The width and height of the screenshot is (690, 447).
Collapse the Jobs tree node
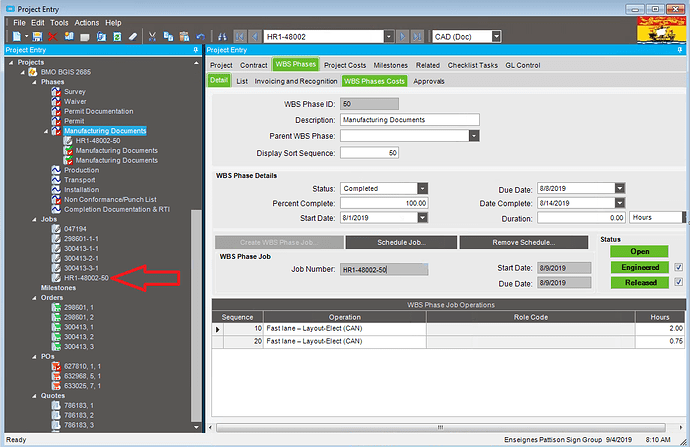(34, 219)
